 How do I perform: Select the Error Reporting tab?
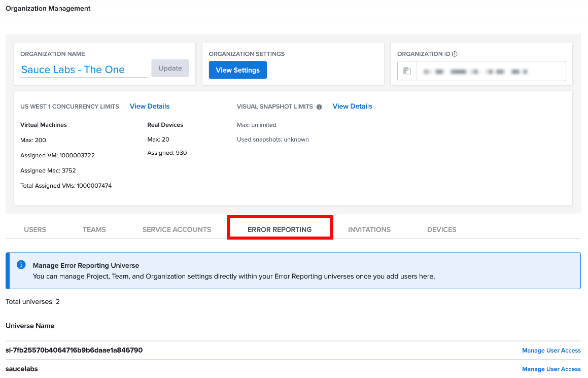(280, 229)
